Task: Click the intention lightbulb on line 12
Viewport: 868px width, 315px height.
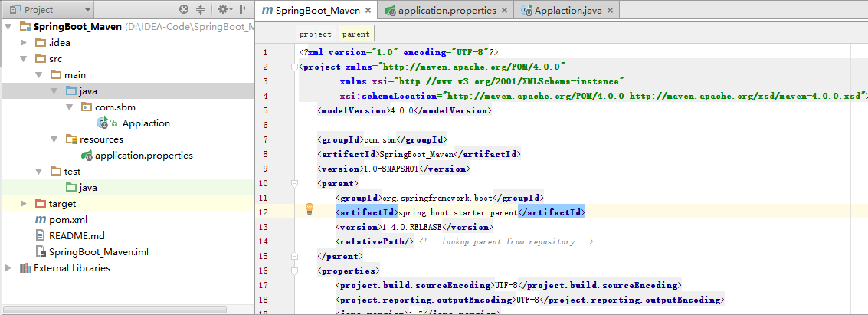Action: pos(310,208)
